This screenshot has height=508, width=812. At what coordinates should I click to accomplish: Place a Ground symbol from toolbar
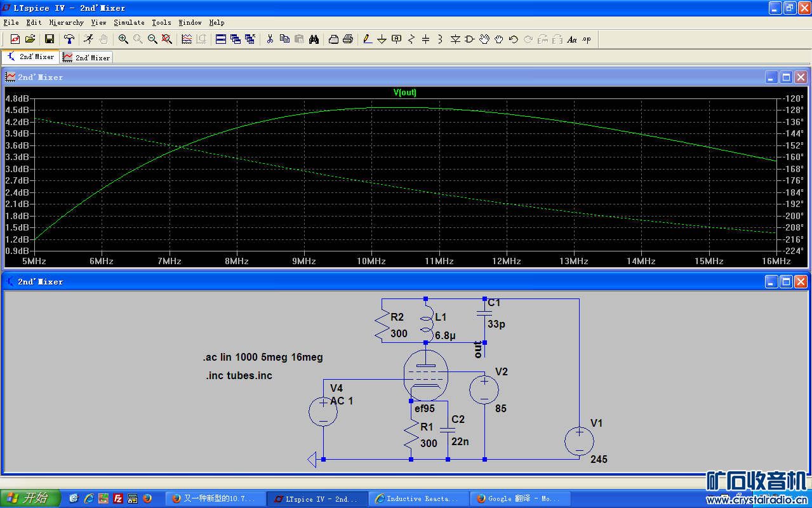coord(382,39)
